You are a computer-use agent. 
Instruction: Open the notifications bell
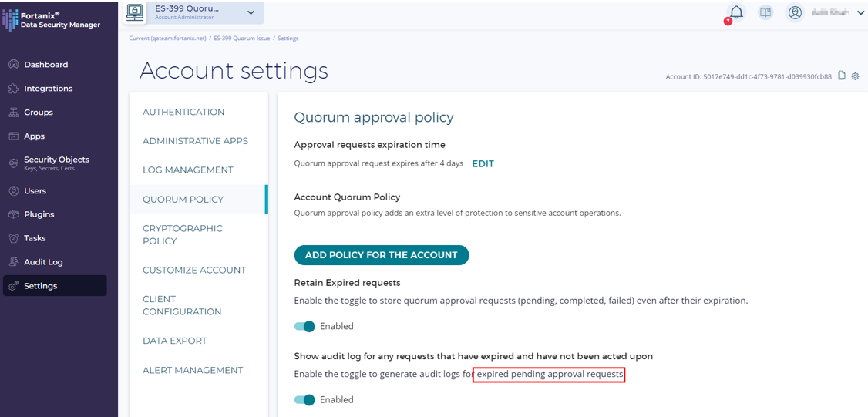pos(736,12)
